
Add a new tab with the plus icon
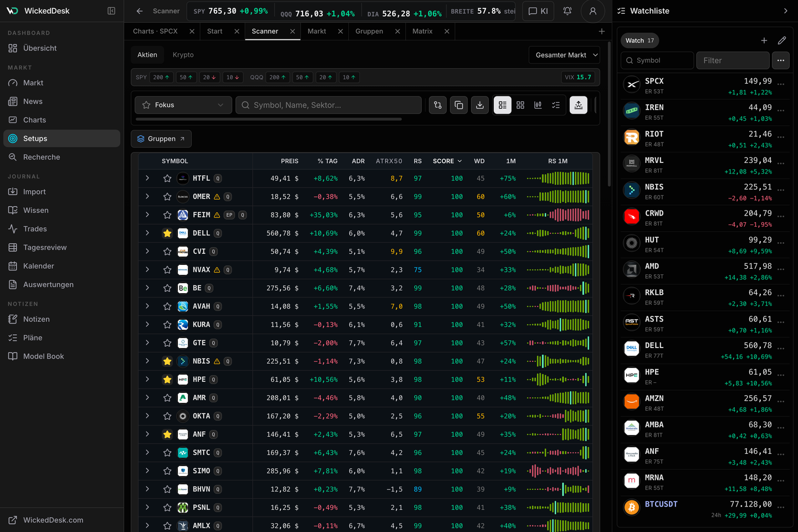pos(602,32)
